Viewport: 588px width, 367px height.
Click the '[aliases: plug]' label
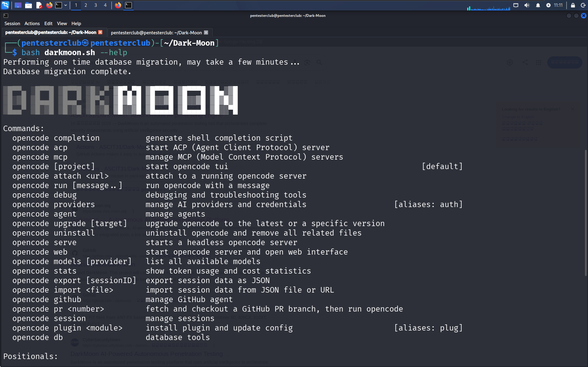click(x=428, y=328)
